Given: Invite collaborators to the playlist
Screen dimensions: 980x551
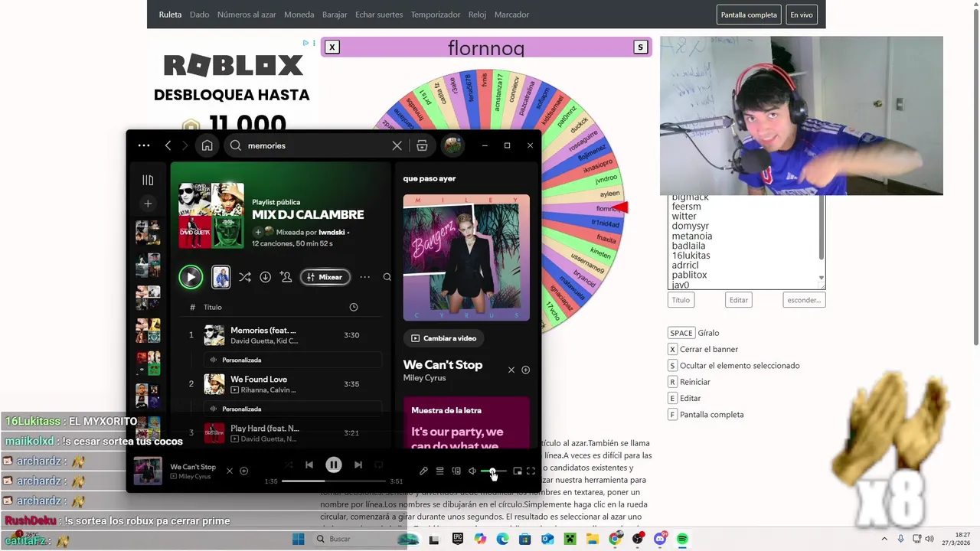Looking at the screenshot, I should pos(286,277).
